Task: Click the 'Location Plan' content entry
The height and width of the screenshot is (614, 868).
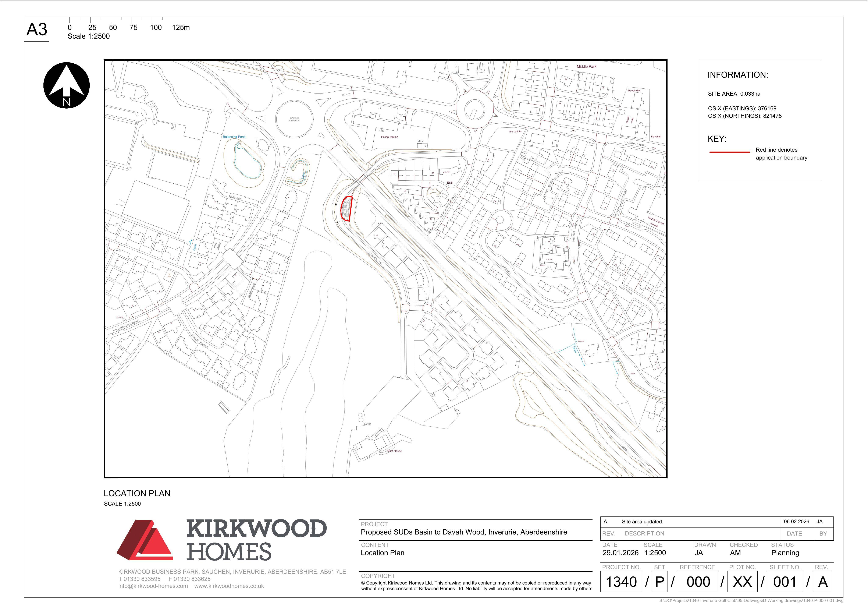Action: pyautogui.click(x=383, y=553)
